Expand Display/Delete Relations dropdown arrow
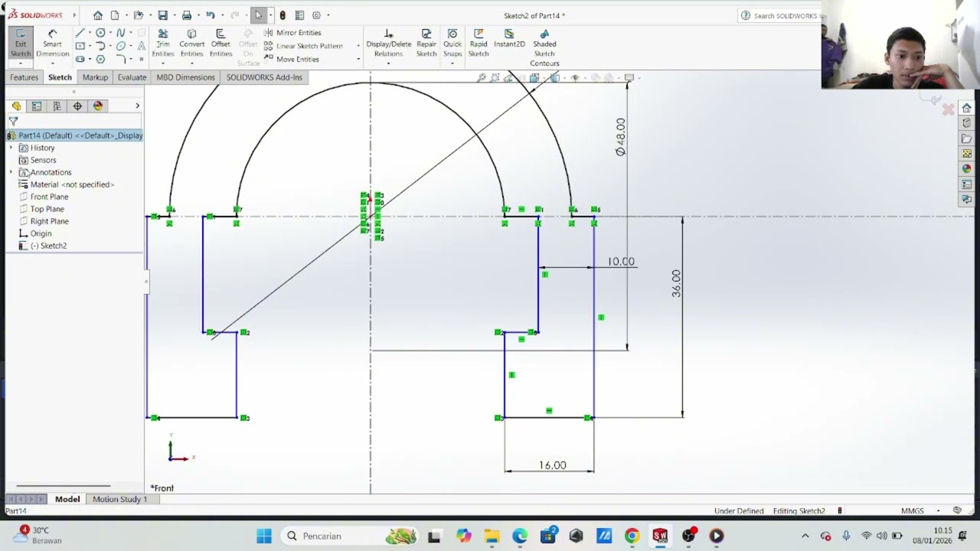Viewport: 980px width, 551px height. tap(388, 64)
